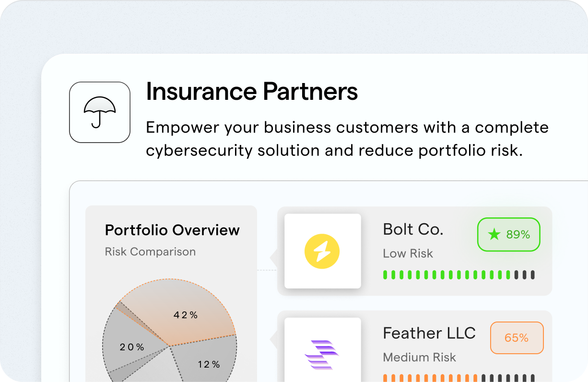Image resolution: width=588 pixels, height=382 pixels.
Task: Select the yellow Bolt Co. lightning logo
Action: coord(322,251)
